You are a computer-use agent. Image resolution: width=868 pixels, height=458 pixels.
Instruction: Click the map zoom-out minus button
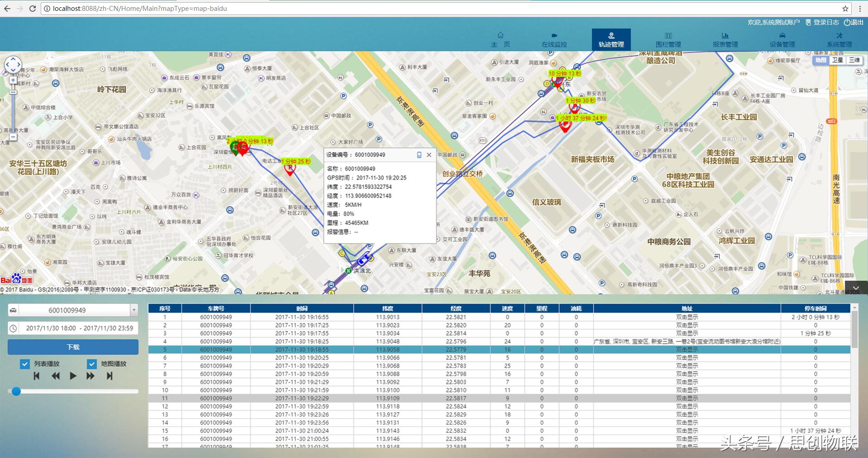[13, 136]
